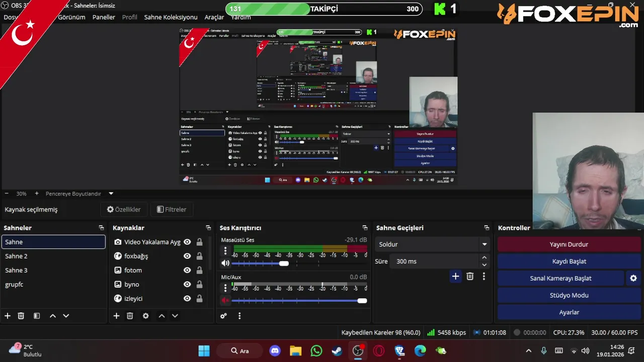
Task: Adjust Mic/Aux volume slider handle
Action: 362,301
